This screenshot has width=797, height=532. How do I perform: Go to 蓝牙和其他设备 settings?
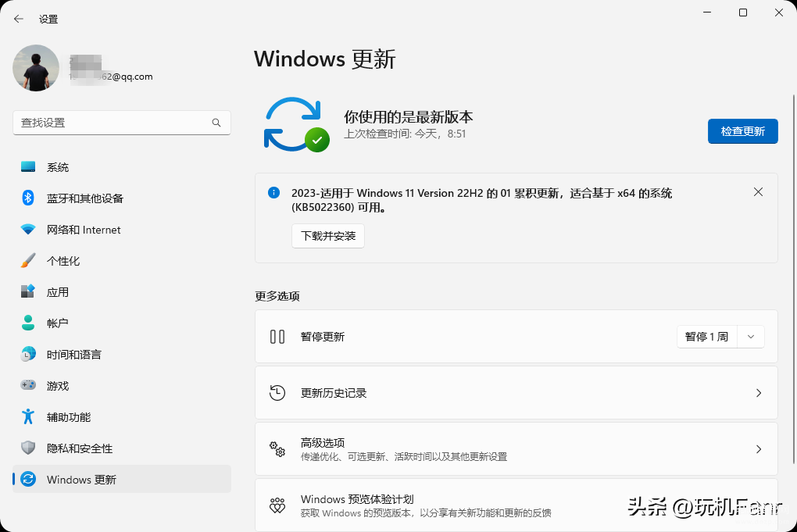(121, 198)
